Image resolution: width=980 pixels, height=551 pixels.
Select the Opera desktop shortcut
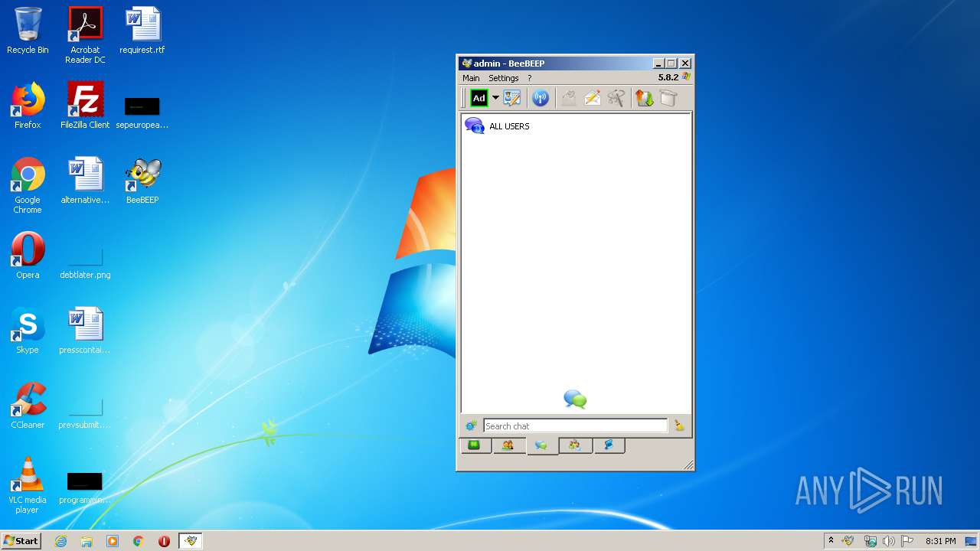[28, 256]
